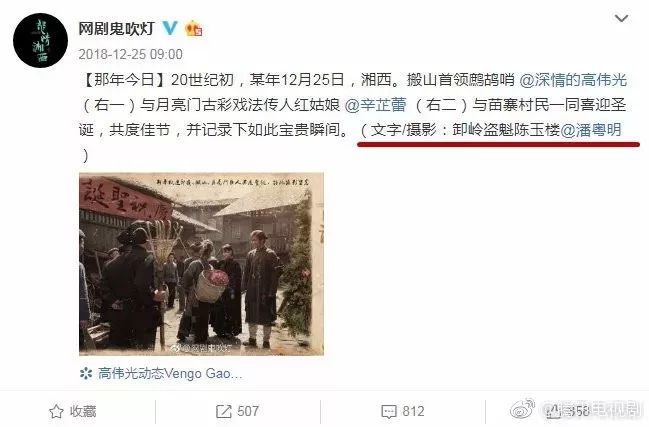Image resolution: width=649 pixels, height=427 pixels.
Task: Visit the @深情的高伟光 mention
Action: [573, 79]
